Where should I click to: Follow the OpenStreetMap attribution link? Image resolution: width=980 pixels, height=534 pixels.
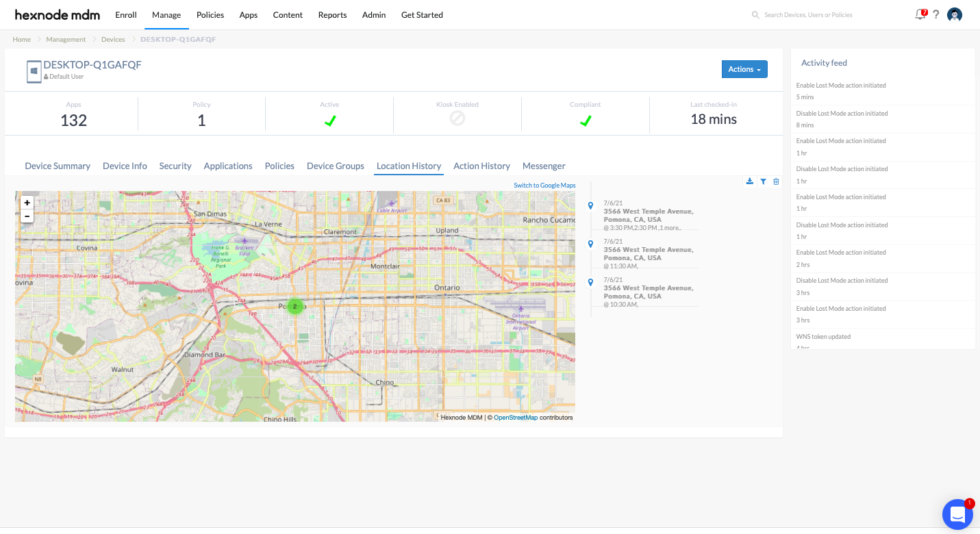516,418
